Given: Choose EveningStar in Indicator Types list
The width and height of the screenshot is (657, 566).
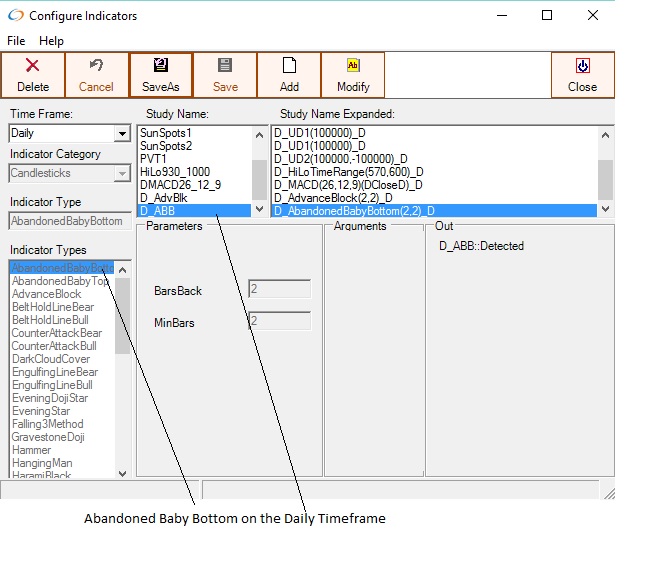Looking at the screenshot, I should pos(40,411).
